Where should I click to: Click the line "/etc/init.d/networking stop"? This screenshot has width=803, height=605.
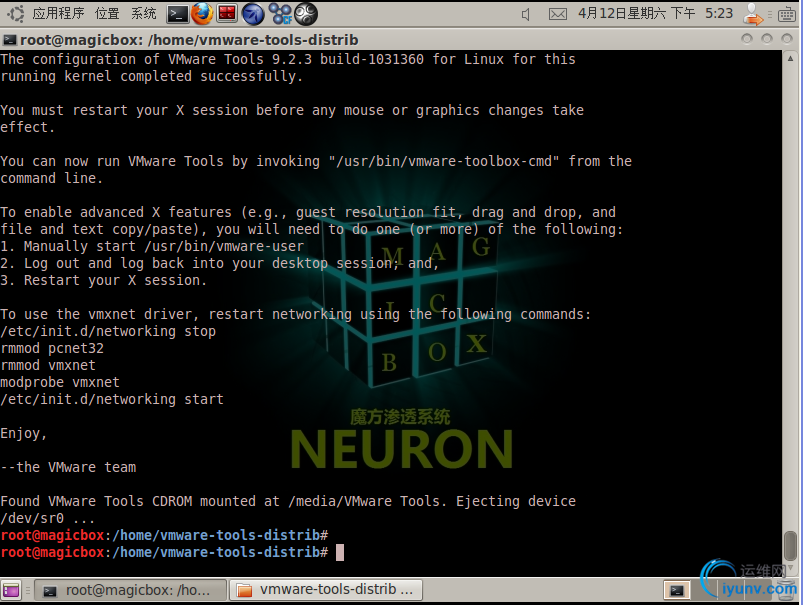[108, 331]
